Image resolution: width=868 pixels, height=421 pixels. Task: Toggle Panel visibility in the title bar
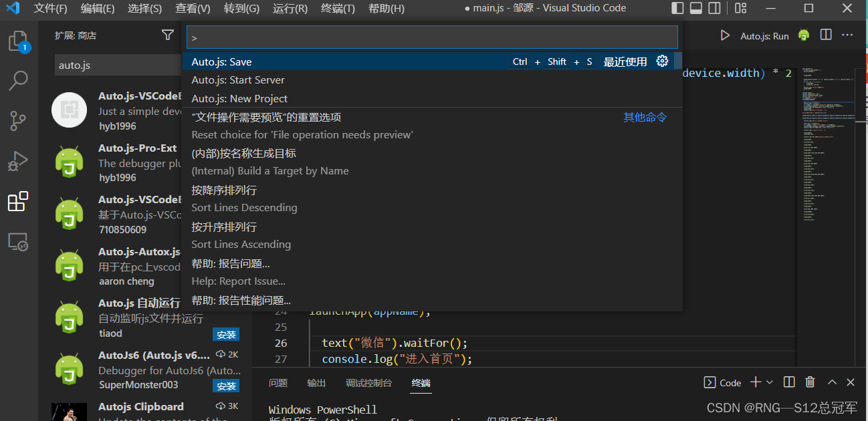(695, 7)
